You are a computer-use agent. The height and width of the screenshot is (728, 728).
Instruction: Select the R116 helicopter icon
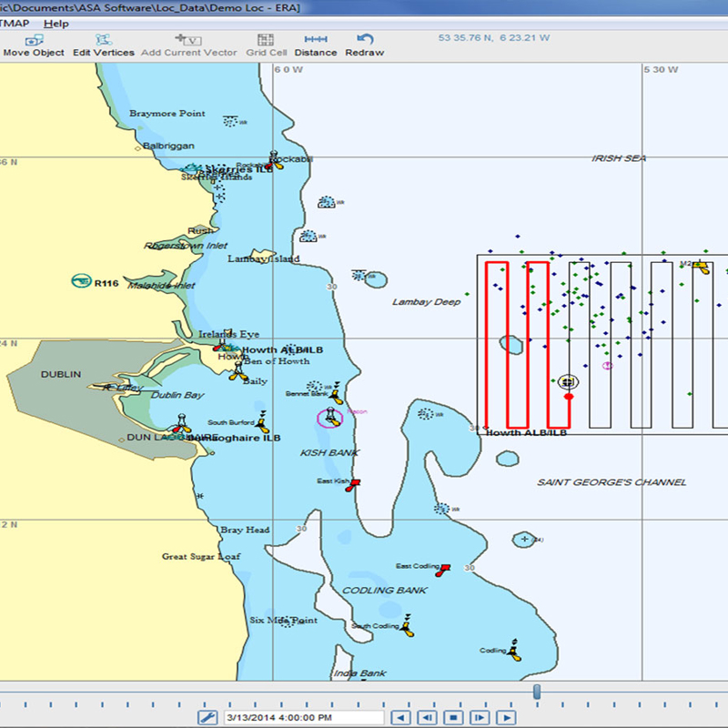(81, 281)
